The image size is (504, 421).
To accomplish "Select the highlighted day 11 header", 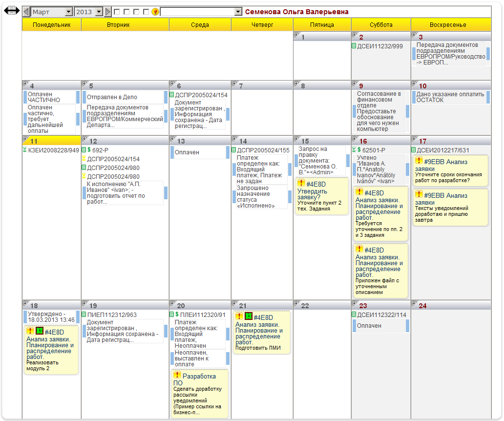I will (x=51, y=141).
